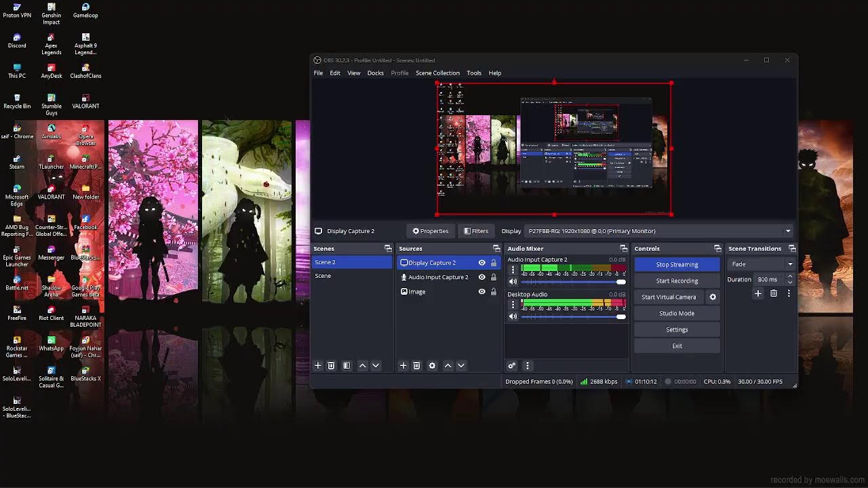This screenshot has width=868, height=488.
Task: Undock the Scenes panel
Action: [x=388, y=249]
